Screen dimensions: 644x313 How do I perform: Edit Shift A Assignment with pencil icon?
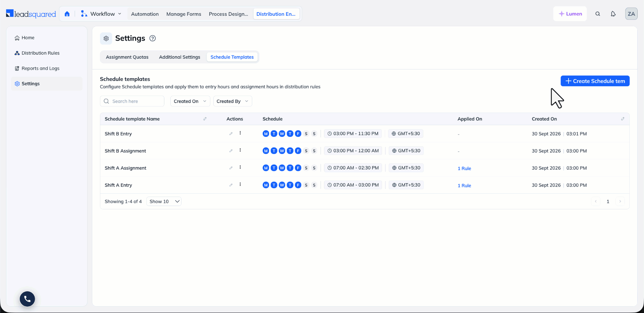[x=231, y=168]
